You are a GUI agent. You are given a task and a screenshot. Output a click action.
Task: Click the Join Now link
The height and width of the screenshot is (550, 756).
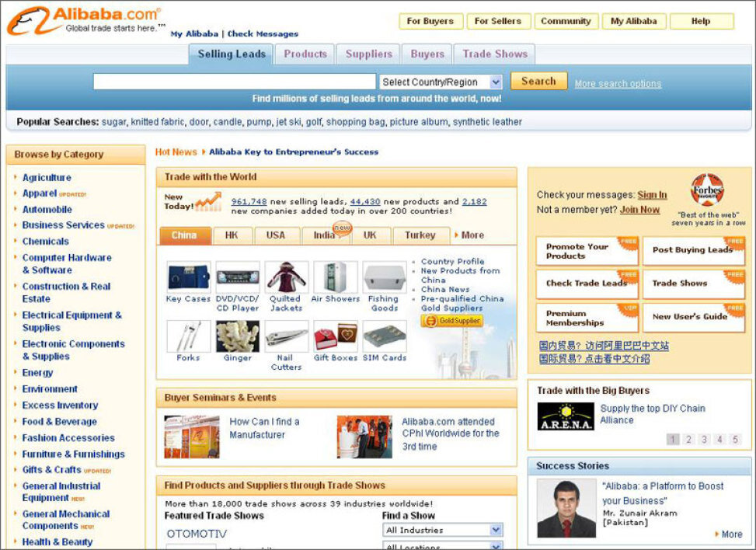pyautogui.click(x=639, y=210)
